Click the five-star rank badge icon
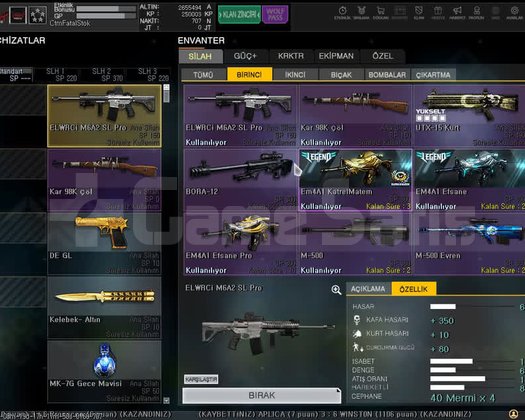Image resolution: width=525 pixels, height=420 pixels. click(37, 15)
